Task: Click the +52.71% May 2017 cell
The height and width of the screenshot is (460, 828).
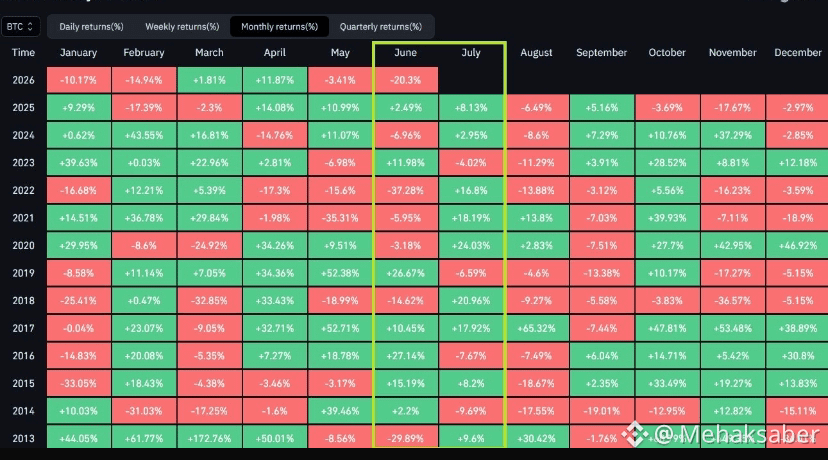Action: tap(340, 328)
